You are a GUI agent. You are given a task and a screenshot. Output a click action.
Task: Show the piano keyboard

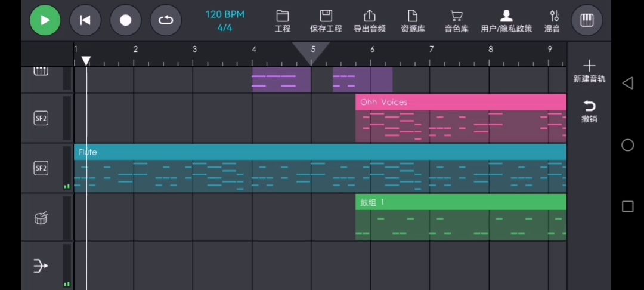tap(587, 20)
